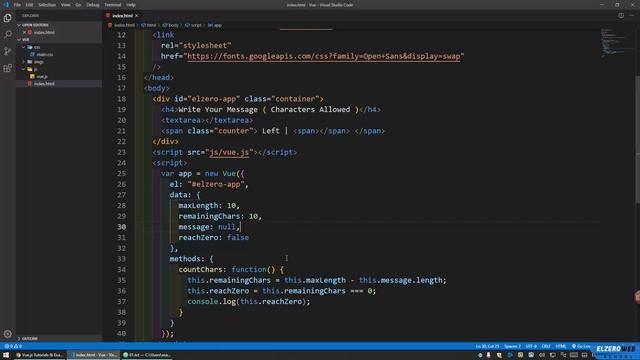Open the microphone tray icon
640x360 pixels.
pyautogui.click(x=489, y=355)
